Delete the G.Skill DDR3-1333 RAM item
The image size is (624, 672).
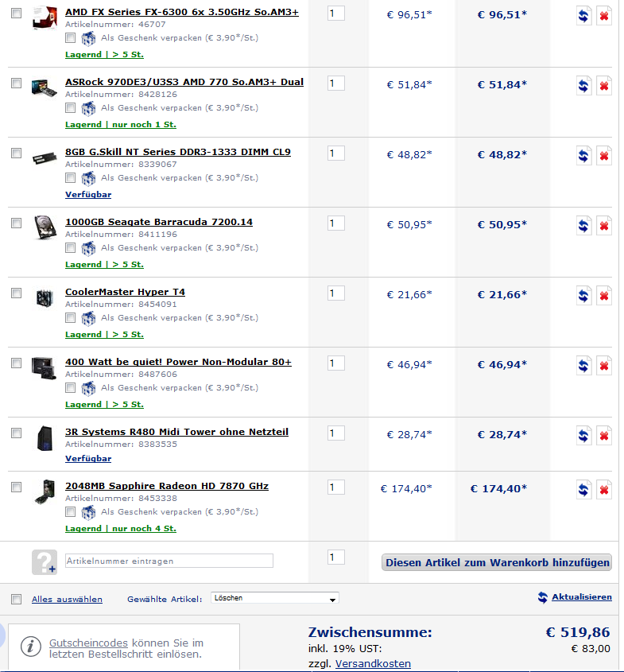pos(604,156)
